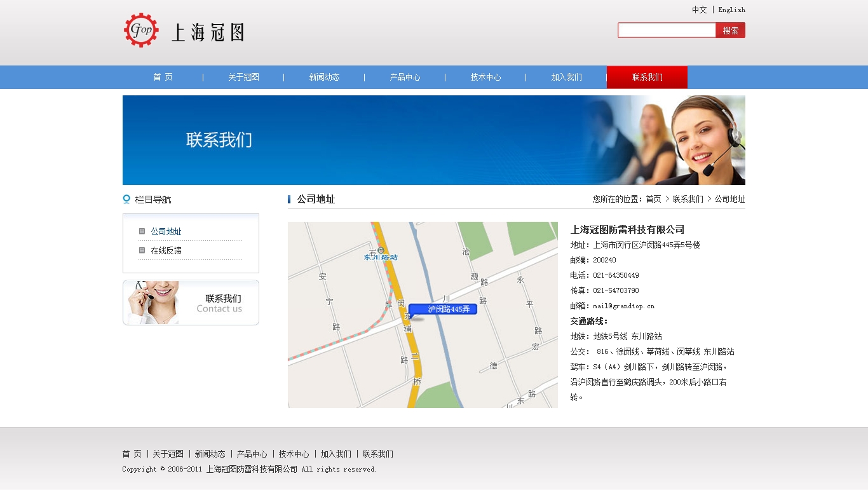Click 首页 in the breadcrumb trail
This screenshot has width=868, height=490.
tap(653, 199)
